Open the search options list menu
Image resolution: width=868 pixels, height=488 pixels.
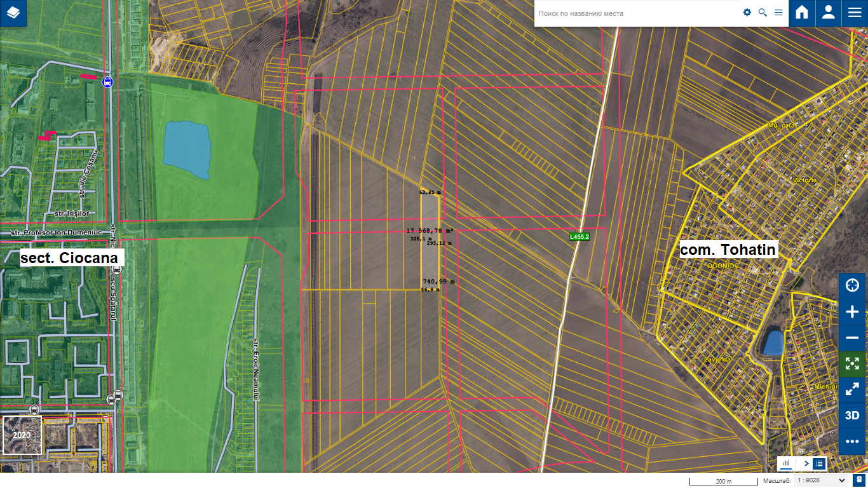tap(778, 13)
